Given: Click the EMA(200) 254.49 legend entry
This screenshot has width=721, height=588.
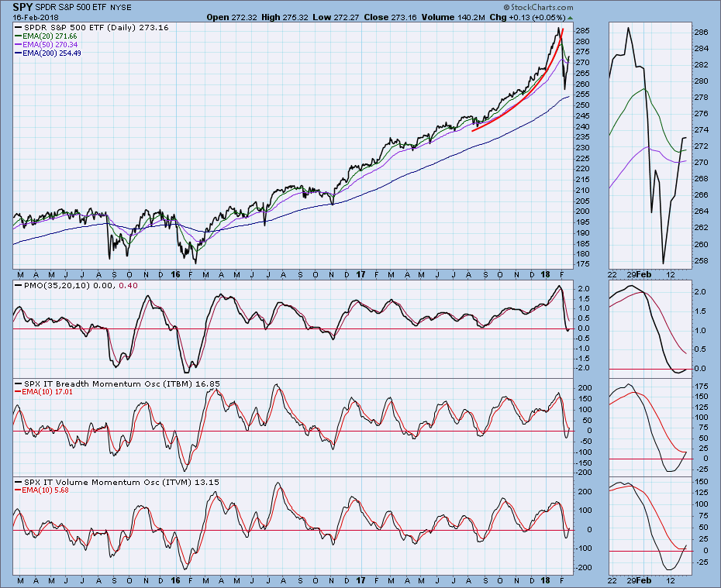Looking at the screenshot, I should (48, 53).
